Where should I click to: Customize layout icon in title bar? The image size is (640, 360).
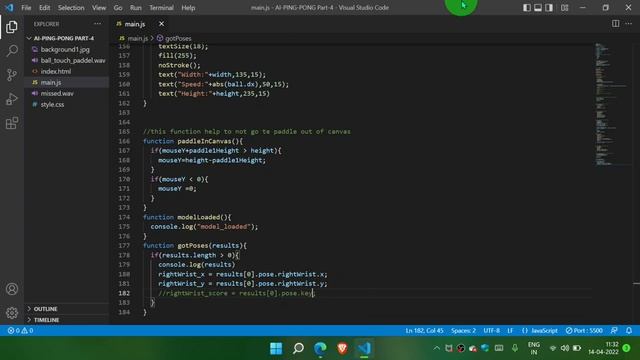[564, 8]
